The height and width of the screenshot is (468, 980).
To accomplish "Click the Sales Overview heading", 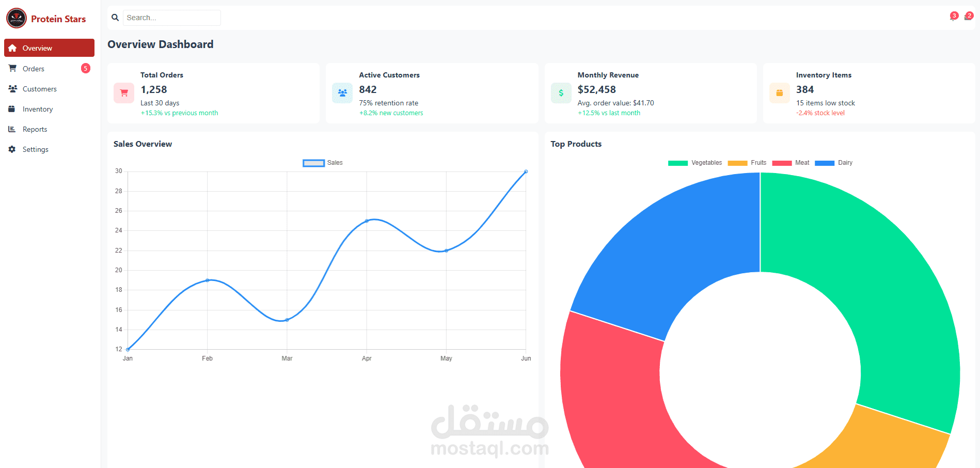I will tap(143, 144).
